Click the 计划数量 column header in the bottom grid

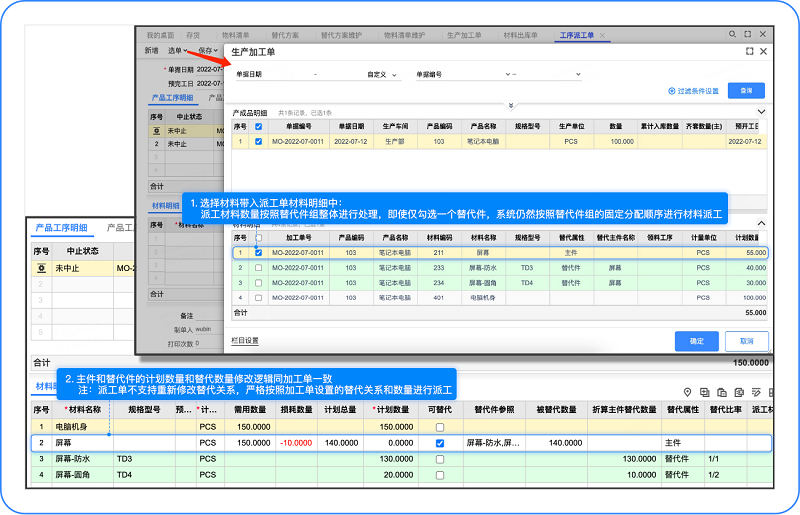click(x=390, y=409)
